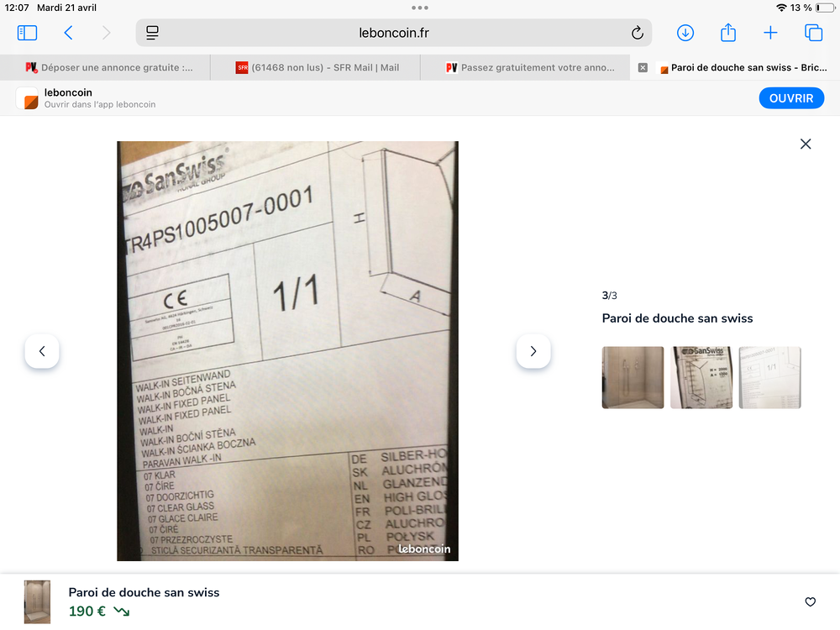This screenshot has width=840, height=630.
Task: Click the leboncoin.fr address bar
Action: coord(394,33)
